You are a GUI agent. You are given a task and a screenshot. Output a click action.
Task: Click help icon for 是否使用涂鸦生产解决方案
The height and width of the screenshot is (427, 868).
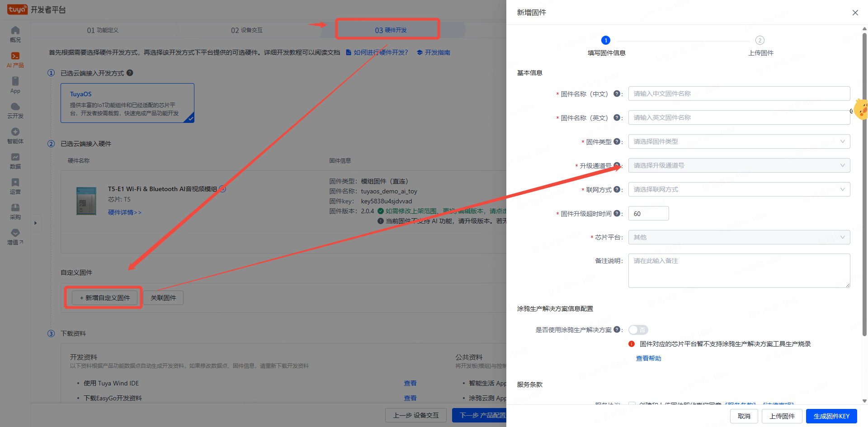(x=617, y=329)
